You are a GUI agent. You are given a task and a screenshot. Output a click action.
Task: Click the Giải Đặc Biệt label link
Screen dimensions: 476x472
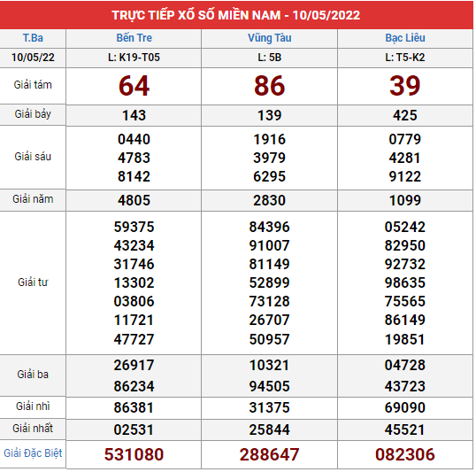33,453
